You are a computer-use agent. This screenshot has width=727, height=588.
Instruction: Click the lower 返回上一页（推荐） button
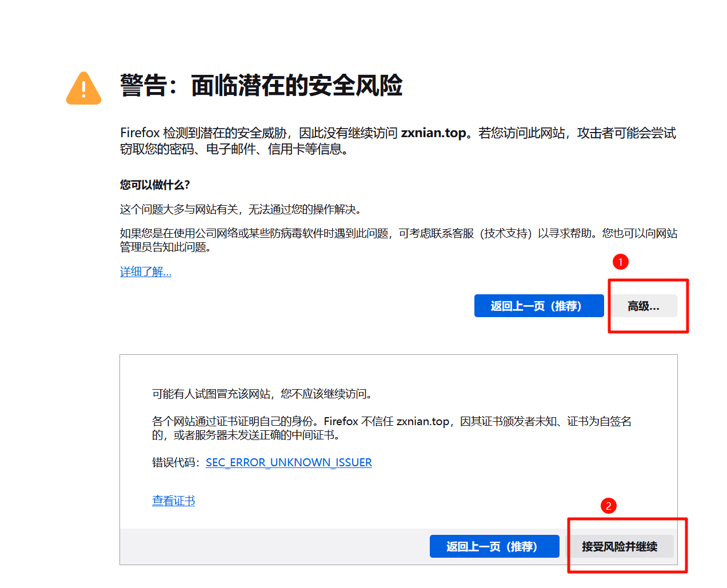[494, 546]
